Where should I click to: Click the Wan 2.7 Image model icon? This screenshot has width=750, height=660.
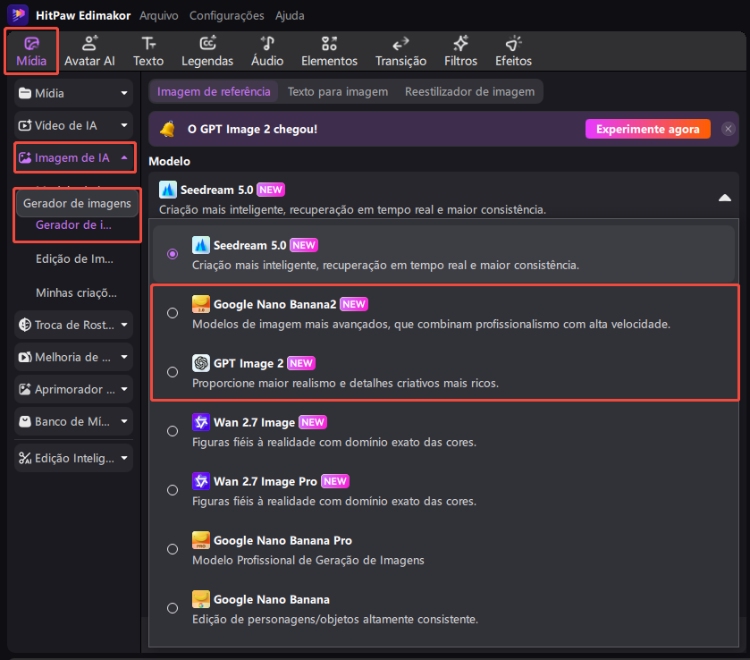click(x=201, y=422)
